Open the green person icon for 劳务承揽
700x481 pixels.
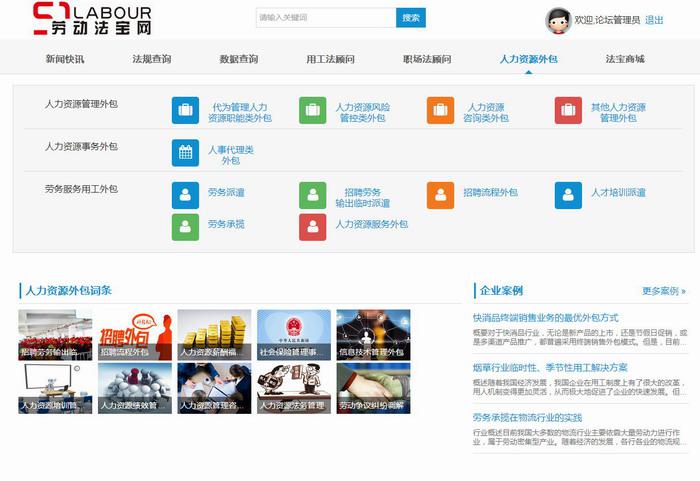[x=185, y=227]
